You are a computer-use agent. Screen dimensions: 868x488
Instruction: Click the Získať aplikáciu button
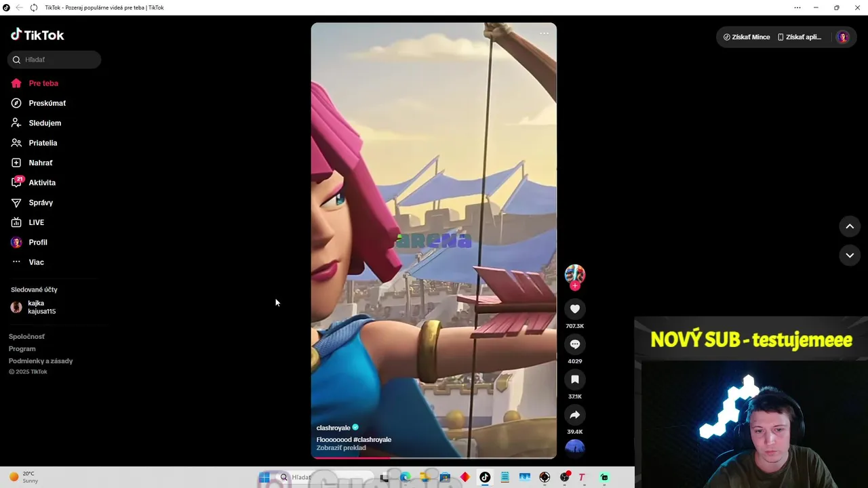pos(800,37)
